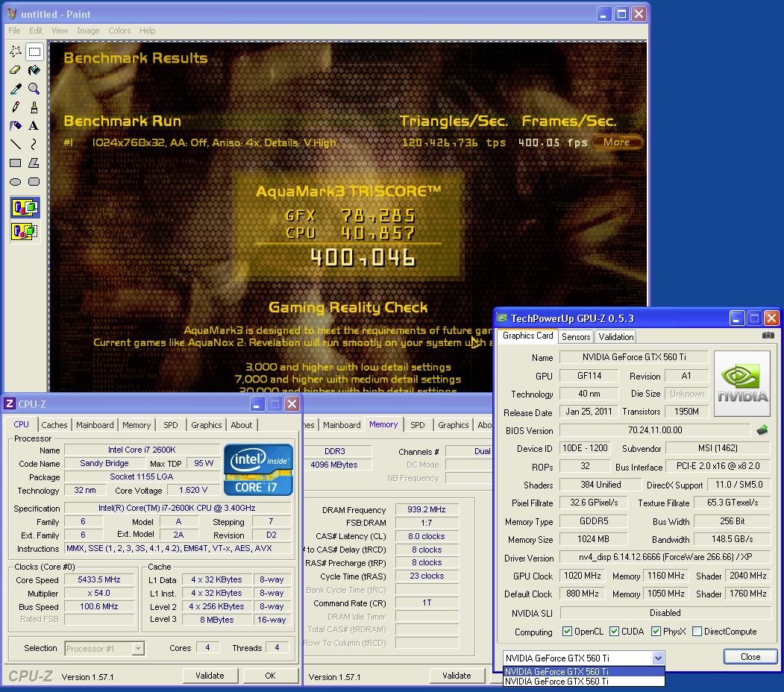The image size is (784, 692).
Task: Click OK in the CPU-Z window
Action: (x=270, y=676)
